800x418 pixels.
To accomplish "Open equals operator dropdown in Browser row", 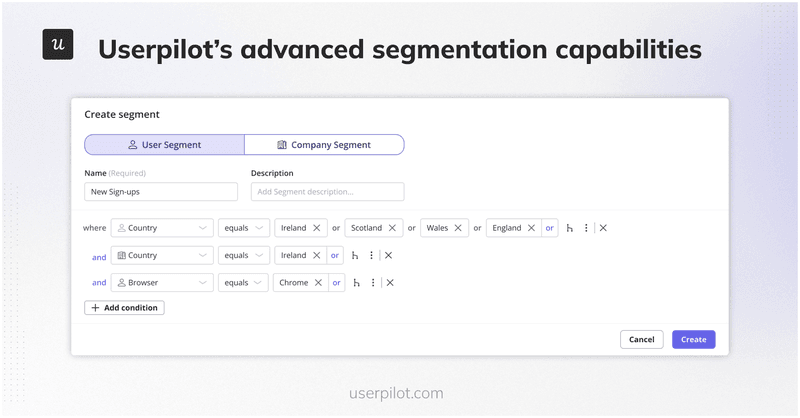I will tap(244, 283).
